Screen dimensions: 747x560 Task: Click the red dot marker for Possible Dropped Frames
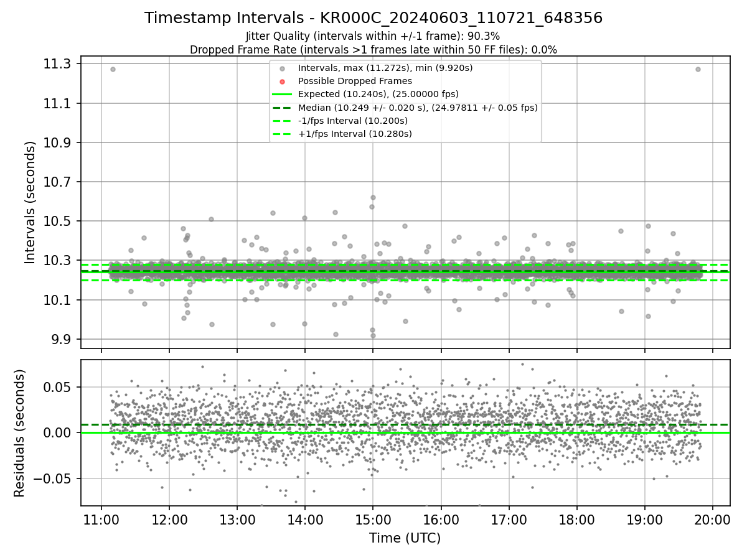[283, 82]
